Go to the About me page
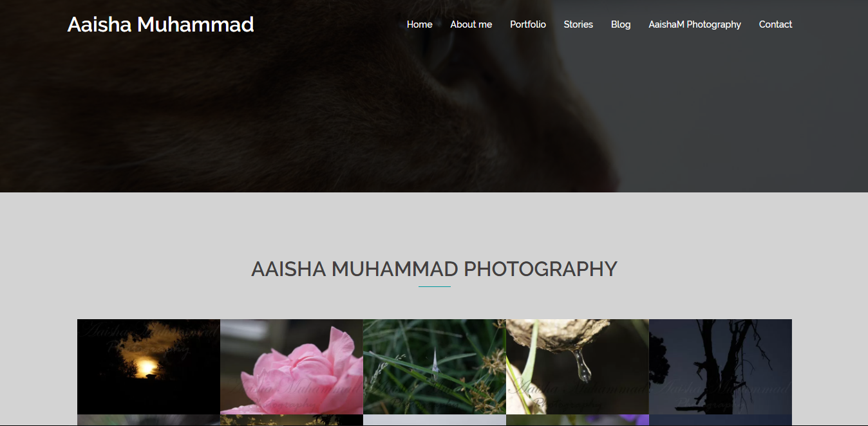This screenshot has width=868, height=426. [x=471, y=24]
